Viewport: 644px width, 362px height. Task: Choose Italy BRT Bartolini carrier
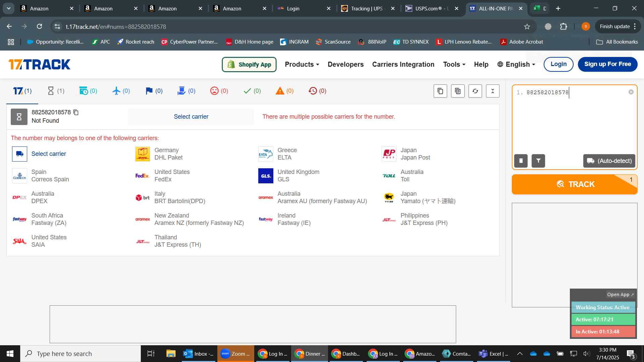(x=170, y=197)
